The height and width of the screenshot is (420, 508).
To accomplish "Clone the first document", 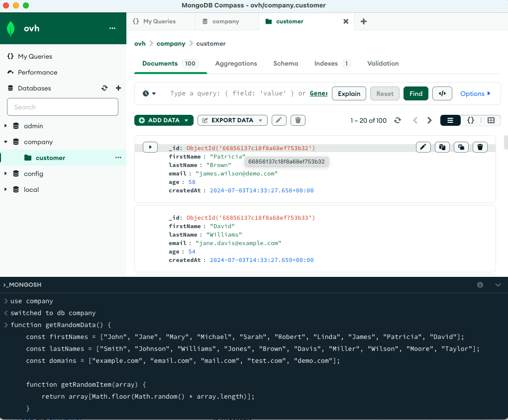I will [461, 147].
